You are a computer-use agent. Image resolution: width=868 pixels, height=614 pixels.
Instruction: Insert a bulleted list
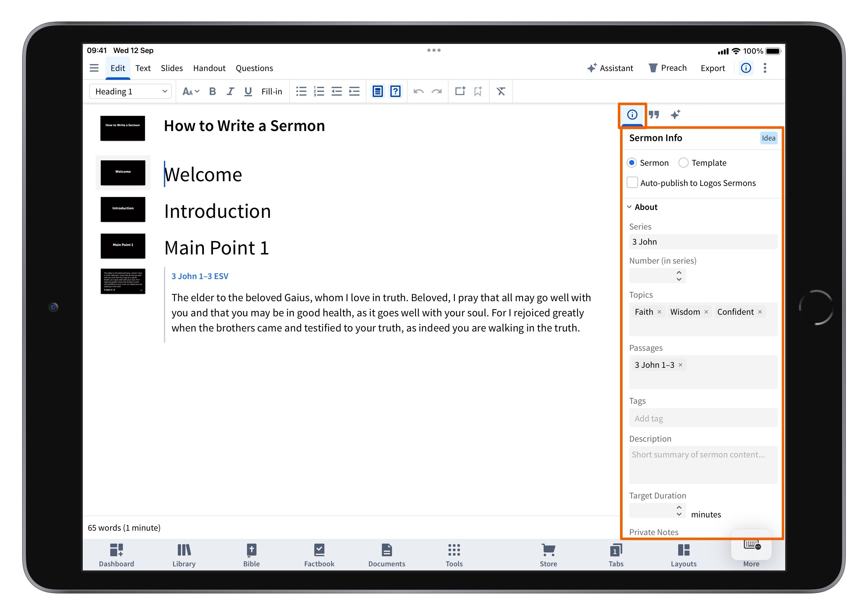coord(301,92)
